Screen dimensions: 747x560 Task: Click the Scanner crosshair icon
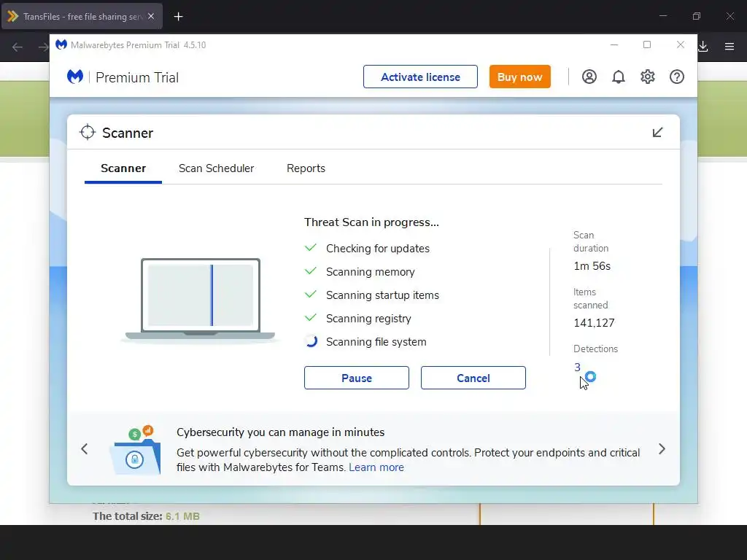pos(88,133)
